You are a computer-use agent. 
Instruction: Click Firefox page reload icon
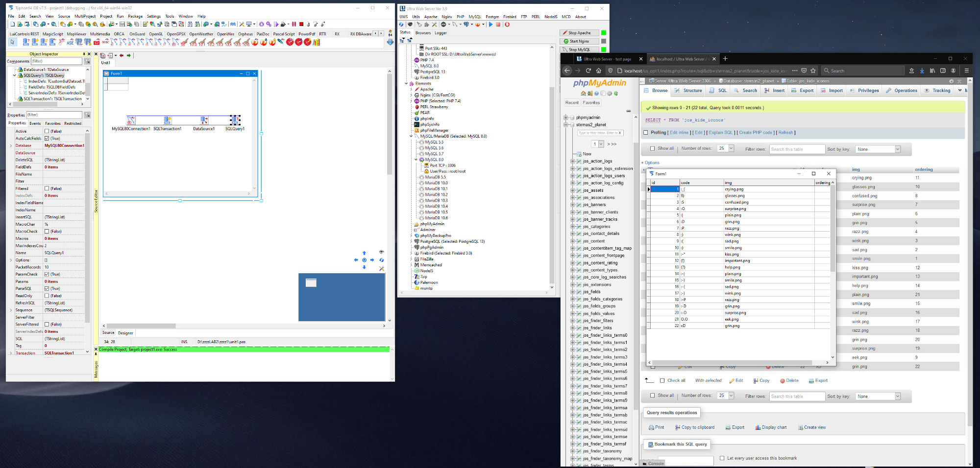tap(588, 70)
